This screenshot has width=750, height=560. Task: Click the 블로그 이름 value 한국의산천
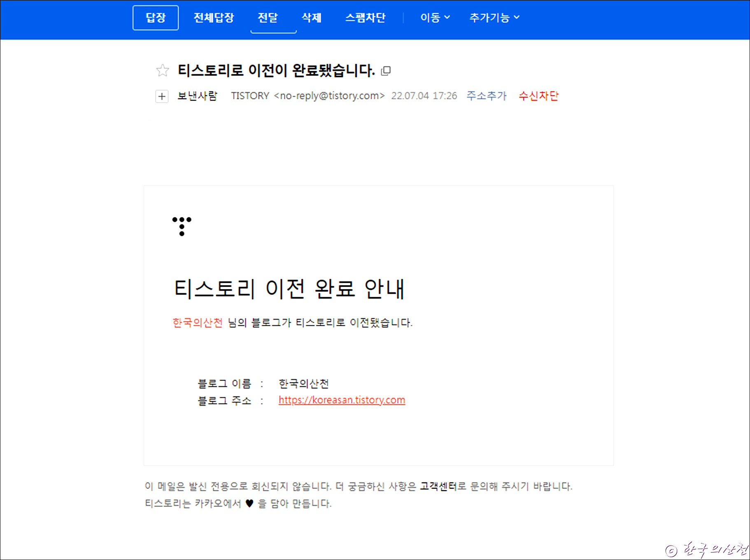(304, 384)
